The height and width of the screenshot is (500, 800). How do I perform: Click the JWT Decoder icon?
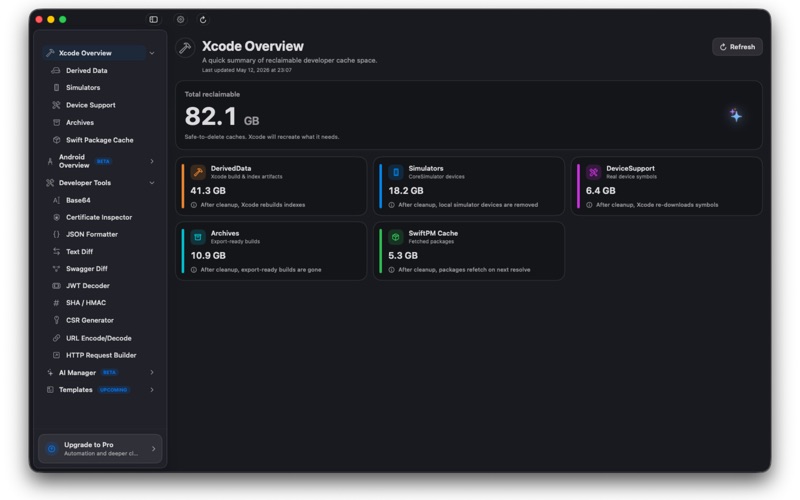coord(56,286)
